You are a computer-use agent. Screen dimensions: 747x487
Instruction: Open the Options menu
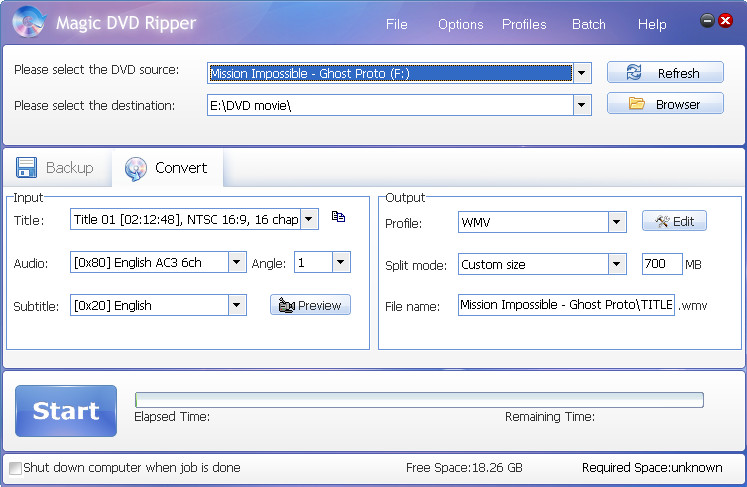pyautogui.click(x=460, y=24)
